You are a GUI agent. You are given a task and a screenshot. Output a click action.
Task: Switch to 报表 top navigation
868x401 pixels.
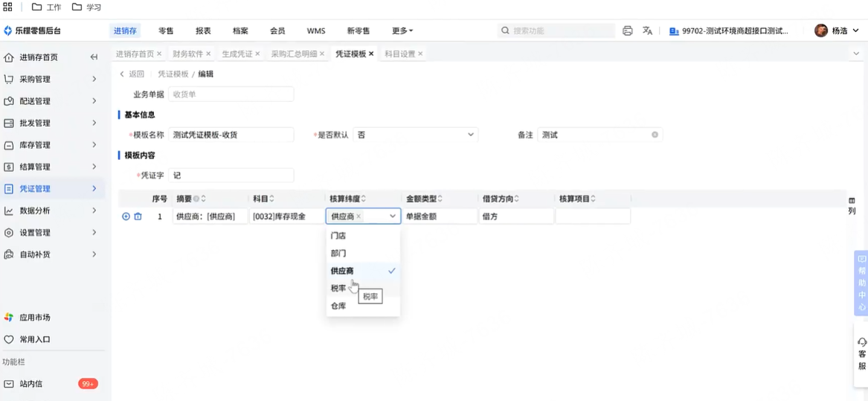(x=203, y=31)
